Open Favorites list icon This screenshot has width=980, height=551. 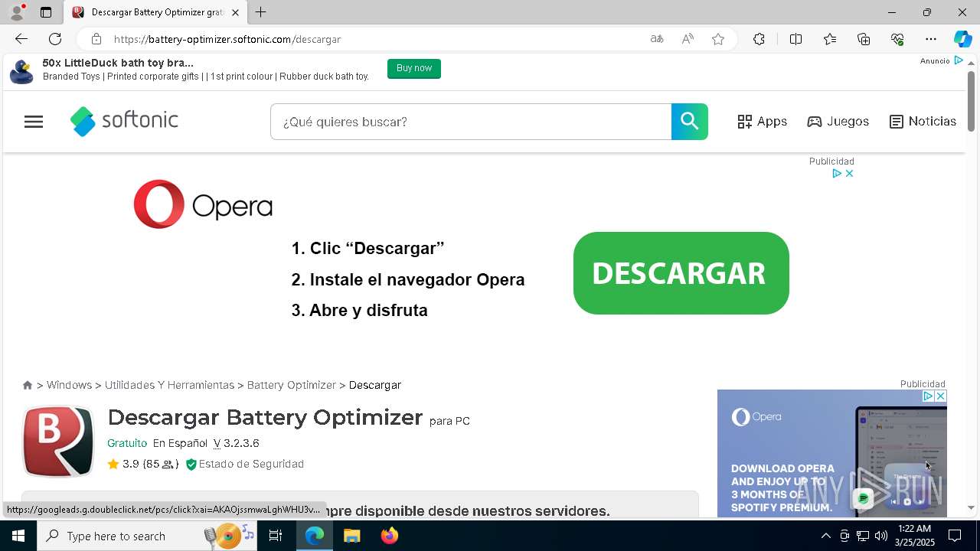tap(830, 39)
